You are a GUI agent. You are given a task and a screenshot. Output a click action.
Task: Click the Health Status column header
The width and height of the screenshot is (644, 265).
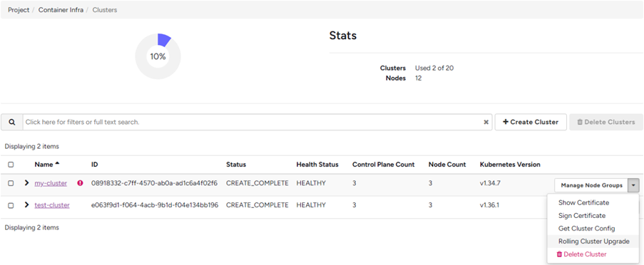317,165
